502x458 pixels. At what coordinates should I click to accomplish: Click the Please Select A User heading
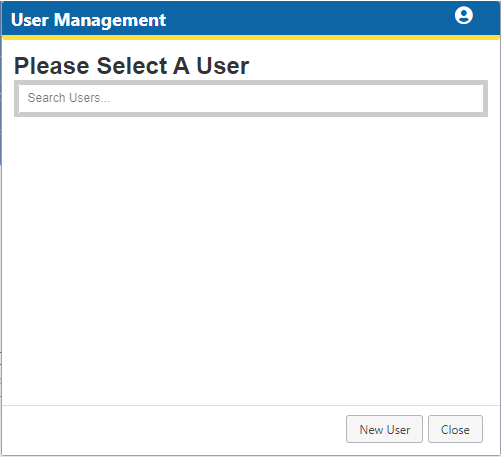tap(131, 66)
